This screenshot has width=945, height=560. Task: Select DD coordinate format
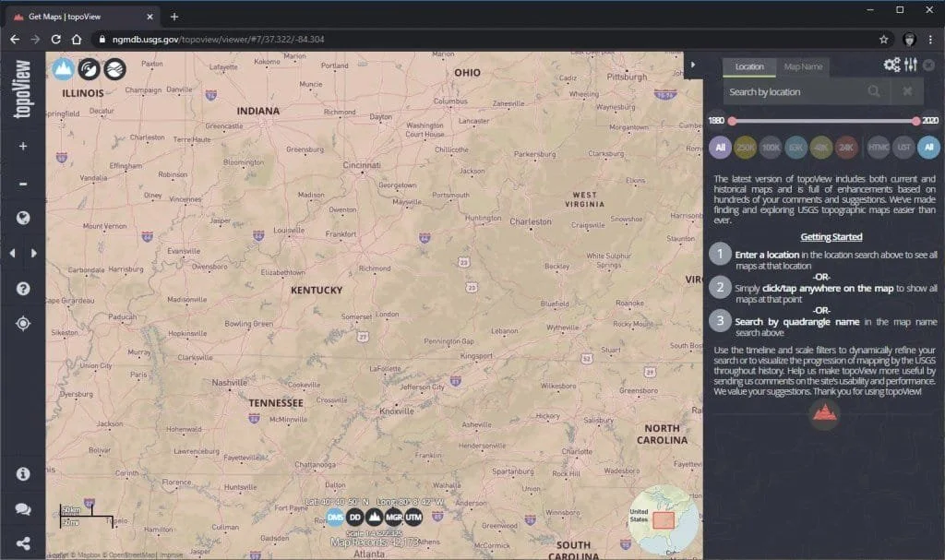click(x=355, y=518)
